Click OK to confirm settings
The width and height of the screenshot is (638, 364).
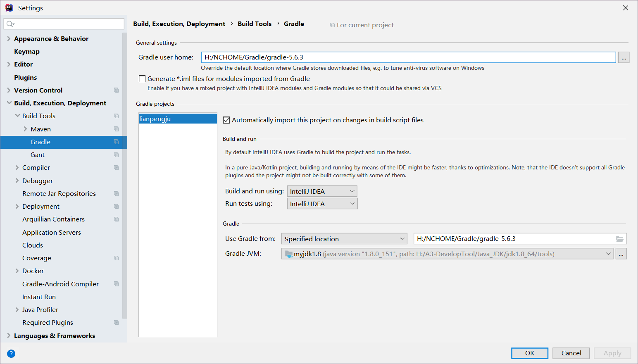tap(530, 353)
